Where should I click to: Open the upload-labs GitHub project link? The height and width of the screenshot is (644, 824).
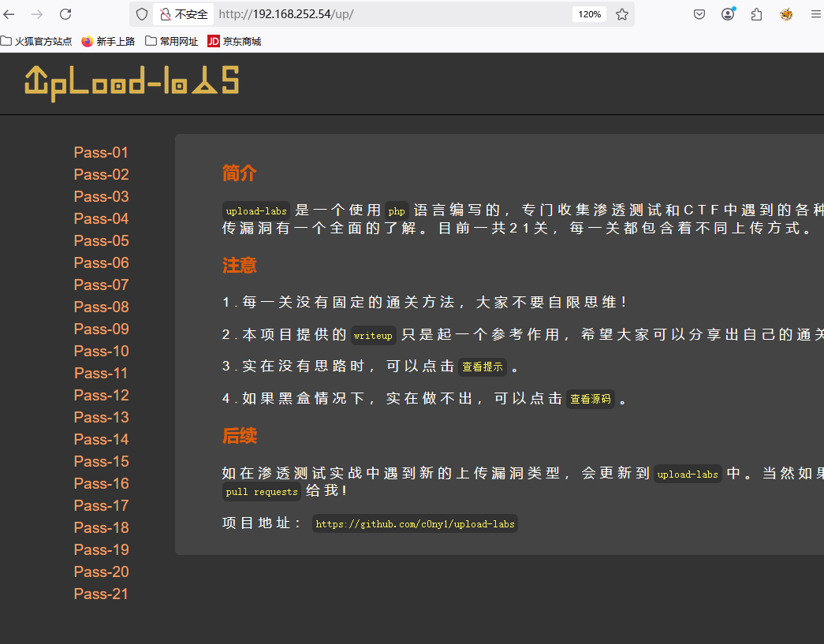(415, 523)
